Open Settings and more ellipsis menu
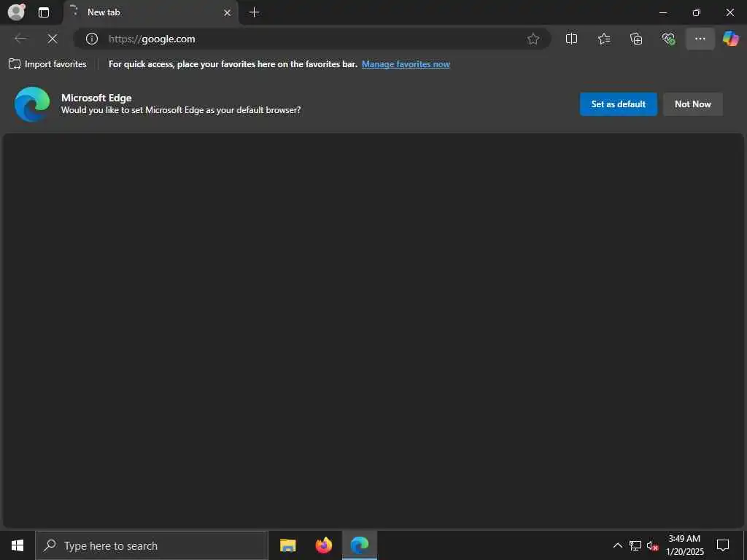 tap(700, 39)
